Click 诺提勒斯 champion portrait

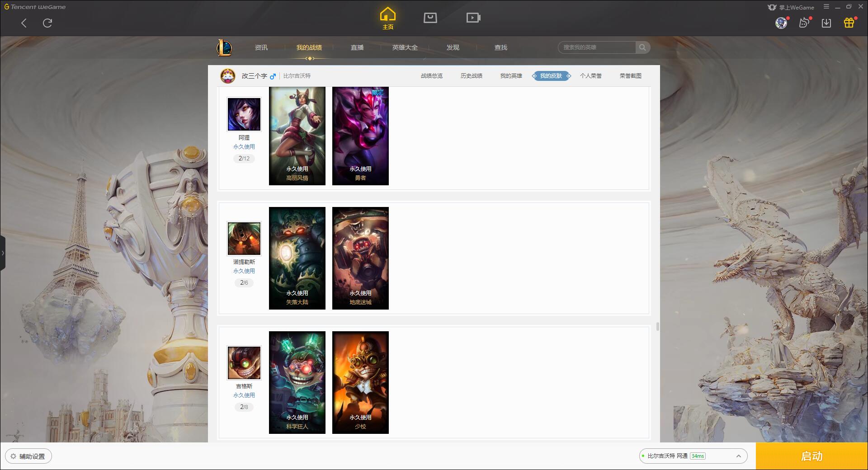(244, 239)
